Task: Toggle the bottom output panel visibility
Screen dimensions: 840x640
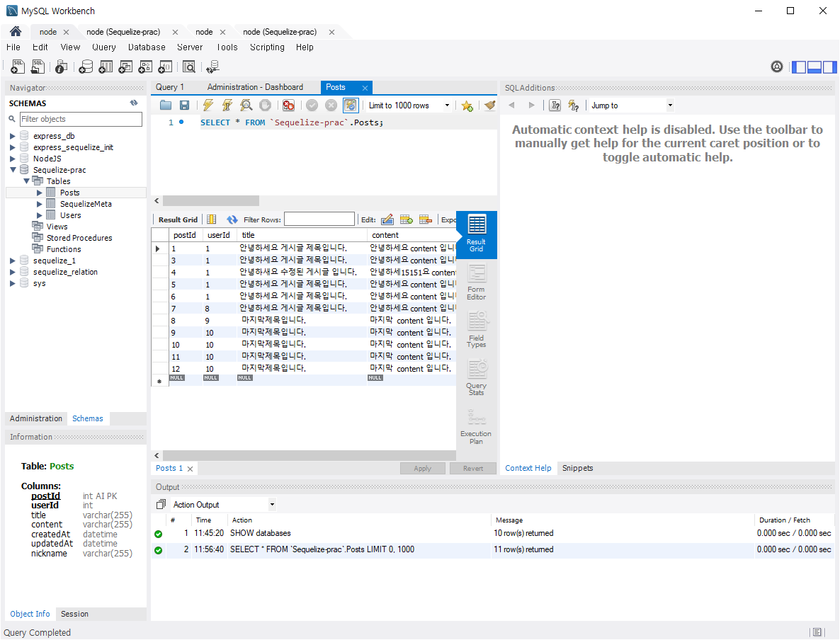Action: 815,67
